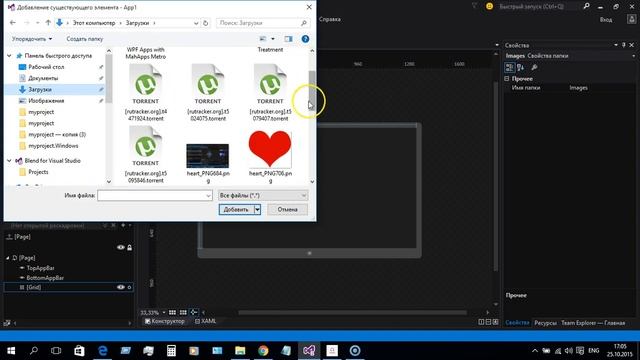Open Task View on taskbar
This screenshot has height=360, width=640.
pos(56,351)
